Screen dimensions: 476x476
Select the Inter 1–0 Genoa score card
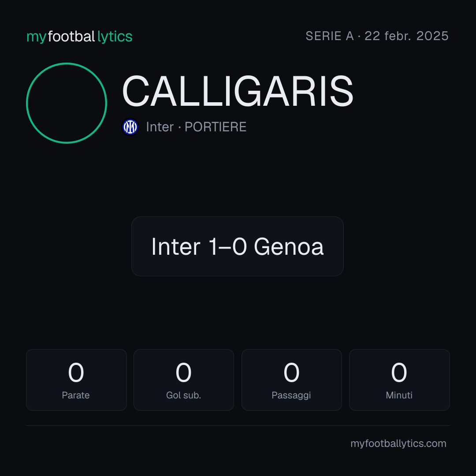point(238,246)
